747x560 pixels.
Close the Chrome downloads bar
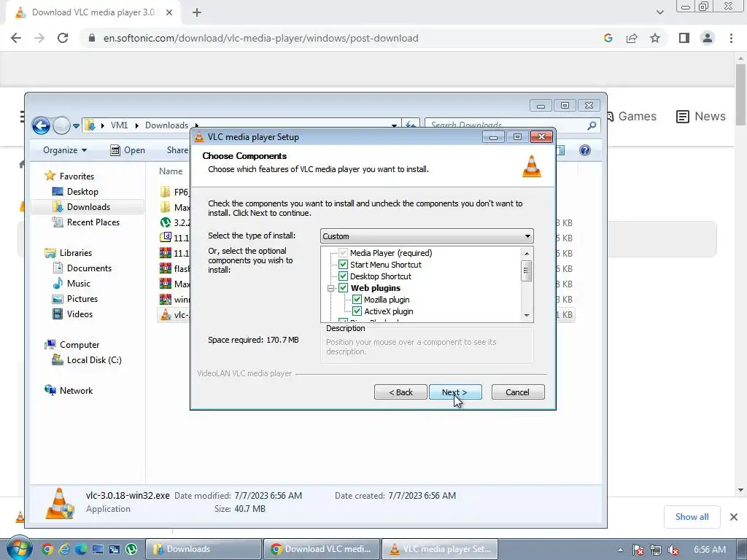[x=734, y=517]
